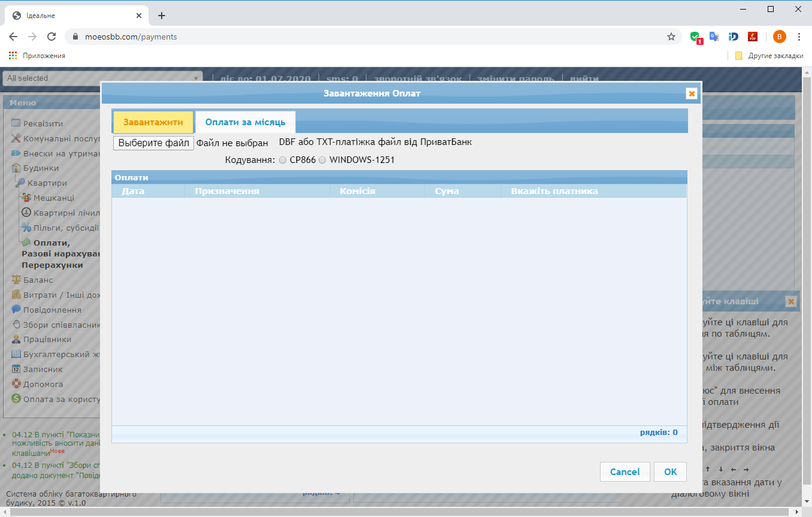The image size is (812, 517).
Task: Click the Реквізити menu icon
Action: point(16,123)
